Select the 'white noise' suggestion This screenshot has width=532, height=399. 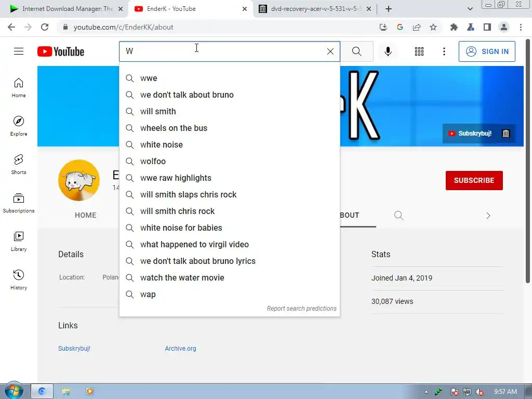(x=229, y=144)
